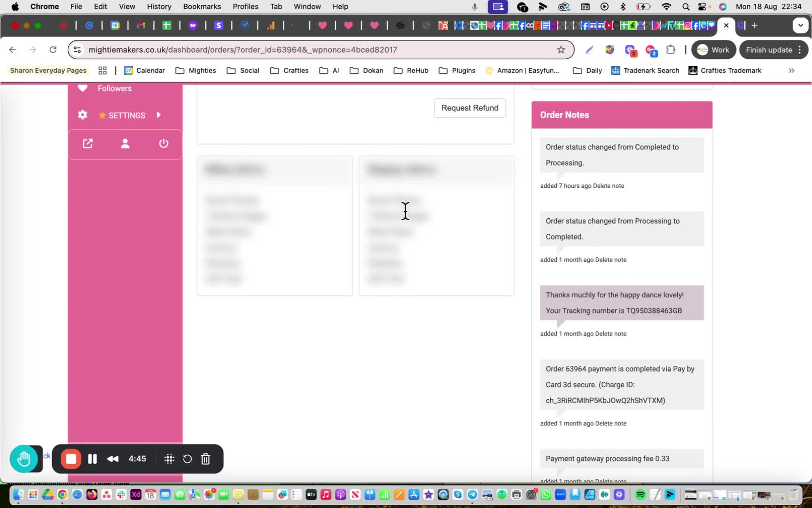Image resolution: width=812 pixels, height=508 pixels.
Task: Open the visit store external link icon
Action: tap(88, 143)
